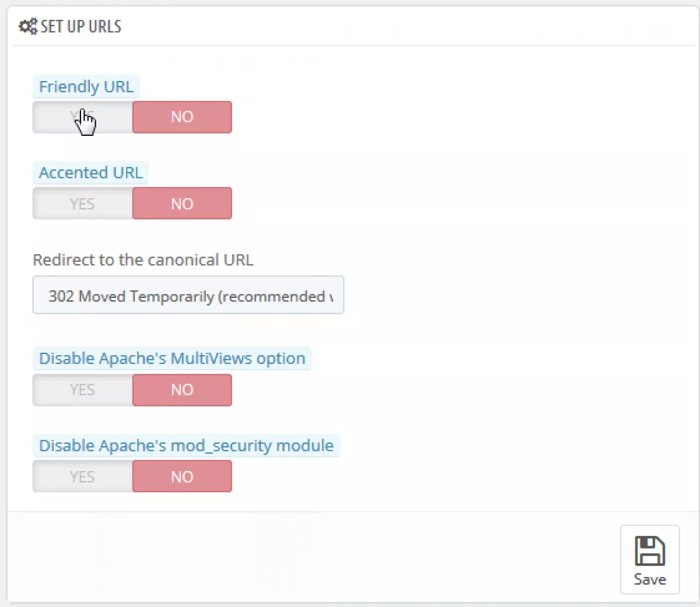Click the Disable Apache's mod_security module label
The height and width of the screenshot is (607, 700).
pyautogui.click(x=186, y=445)
